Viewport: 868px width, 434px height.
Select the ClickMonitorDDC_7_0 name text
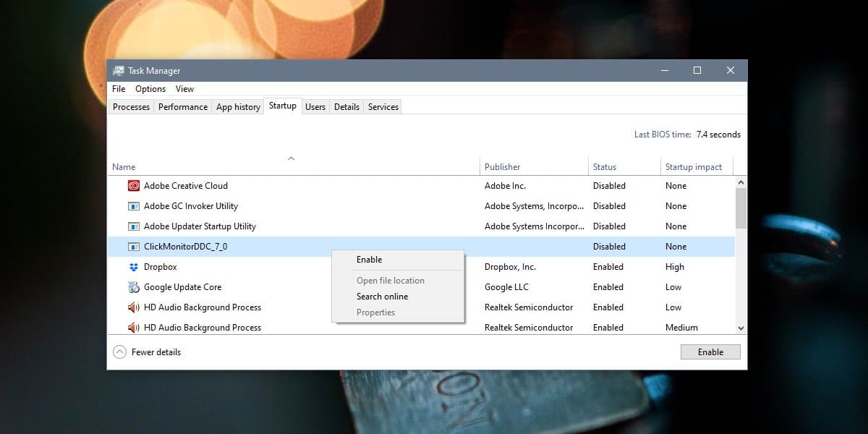[x=186, y=247]
